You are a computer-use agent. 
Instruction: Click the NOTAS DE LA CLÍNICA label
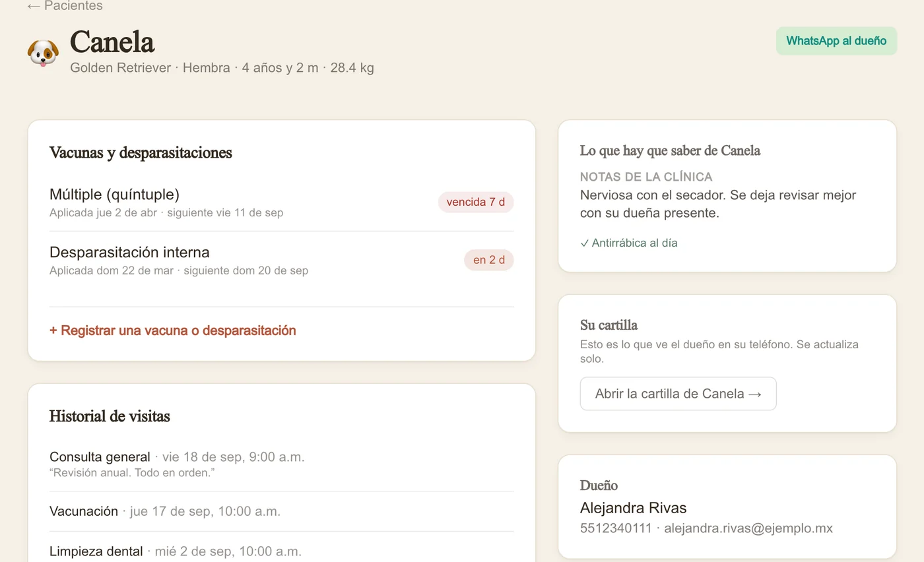coord(646,177)
